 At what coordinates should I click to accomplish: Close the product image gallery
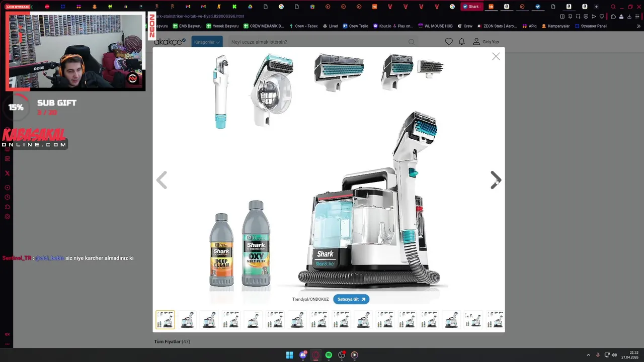tap(496, 57)
